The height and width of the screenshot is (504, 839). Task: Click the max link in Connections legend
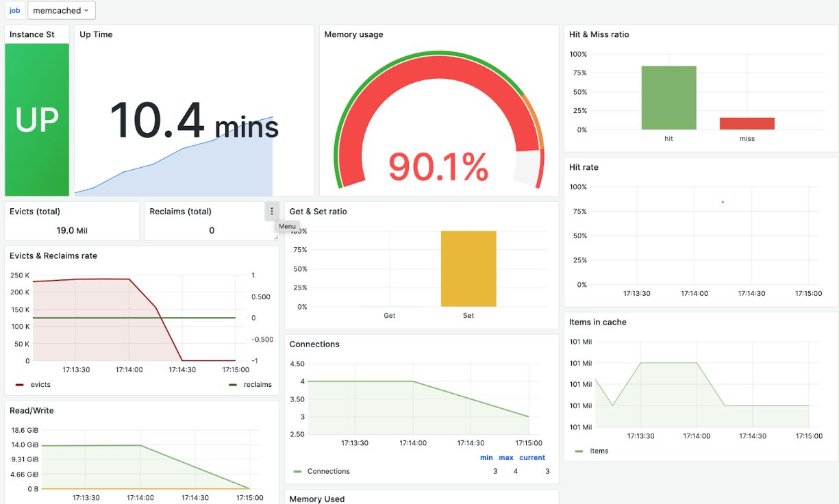pos(505,457)
